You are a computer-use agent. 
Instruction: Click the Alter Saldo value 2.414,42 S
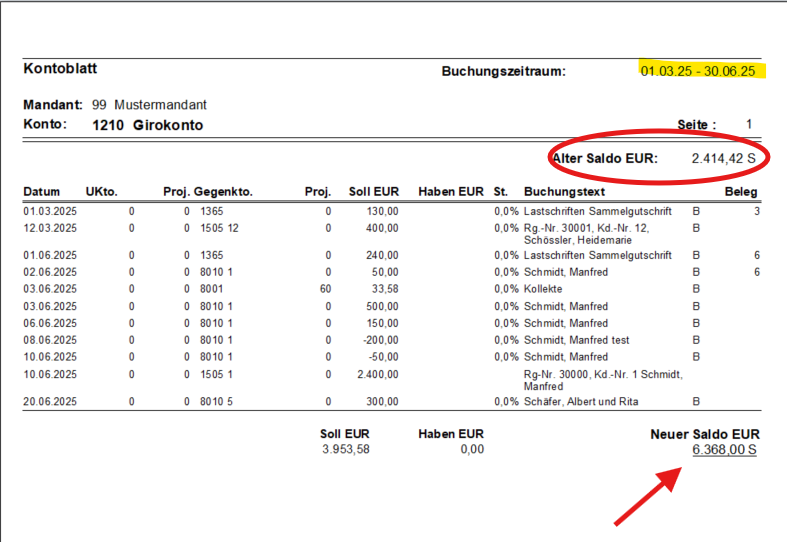(722, 159)
